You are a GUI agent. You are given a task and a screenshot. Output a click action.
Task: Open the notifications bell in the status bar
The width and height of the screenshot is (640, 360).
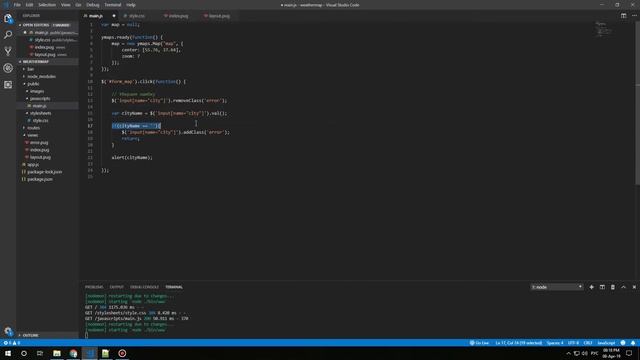(633, 343)
